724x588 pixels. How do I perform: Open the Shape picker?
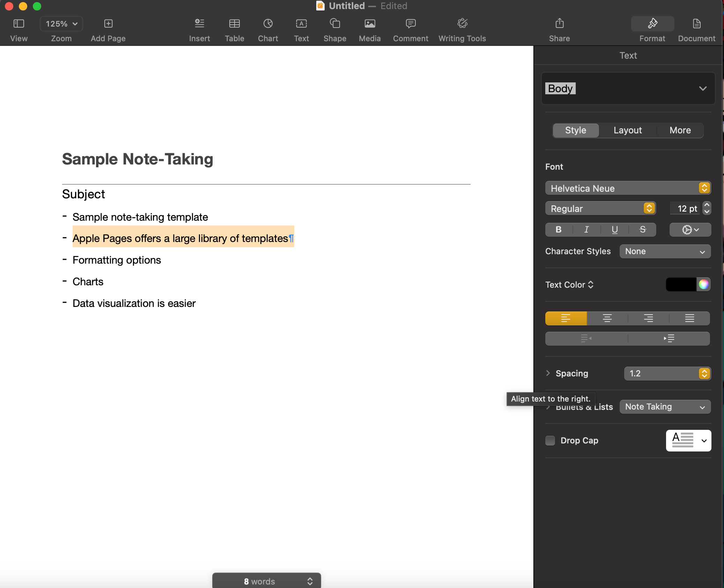click(335, 23)
